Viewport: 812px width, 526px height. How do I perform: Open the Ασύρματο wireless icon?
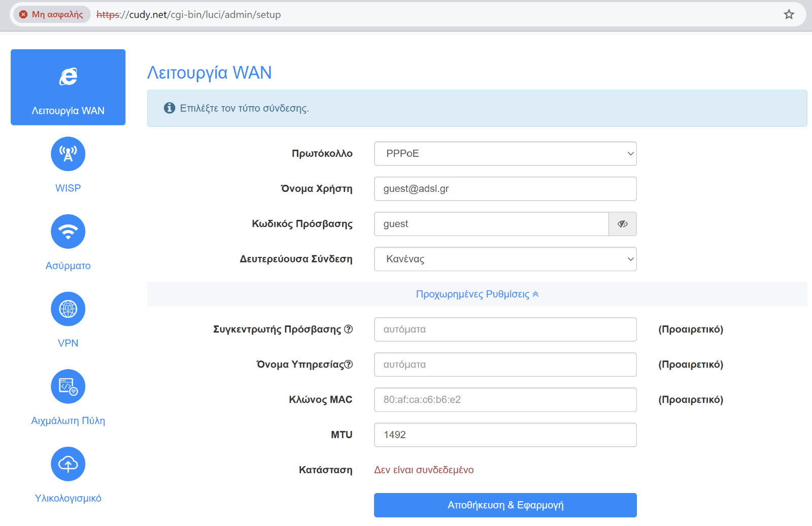[68, 232]
